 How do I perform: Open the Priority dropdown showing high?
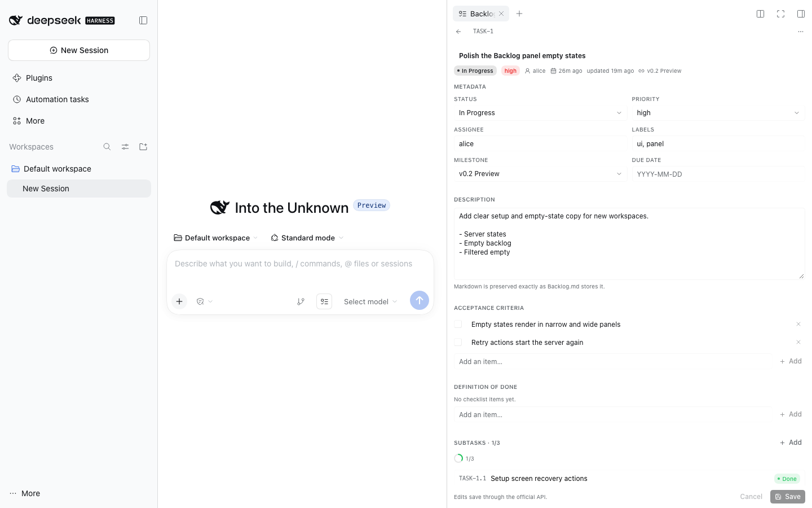coord(718,113)
